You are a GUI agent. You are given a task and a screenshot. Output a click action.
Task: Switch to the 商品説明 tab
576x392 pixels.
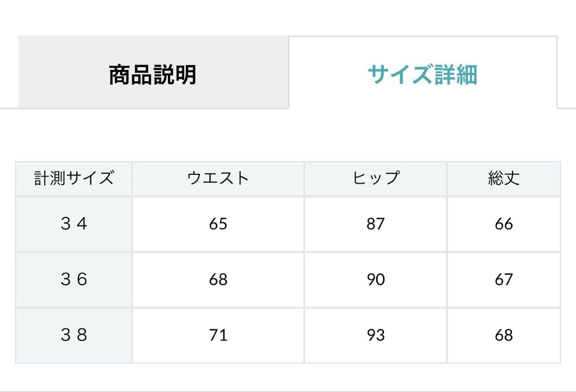(x=153, y=73)
